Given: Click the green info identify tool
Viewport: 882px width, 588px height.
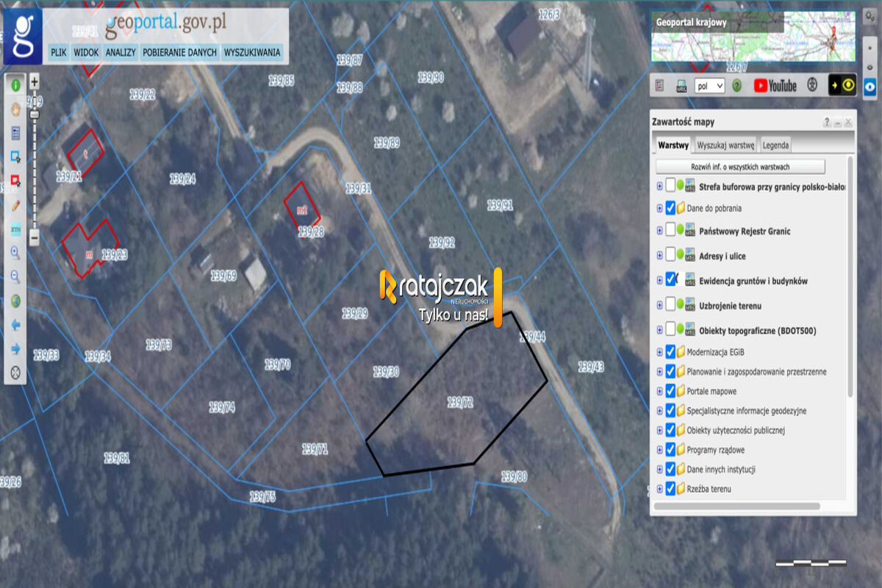Looking at the screenshot, I should pyautogui.click(x=15, y=85).
